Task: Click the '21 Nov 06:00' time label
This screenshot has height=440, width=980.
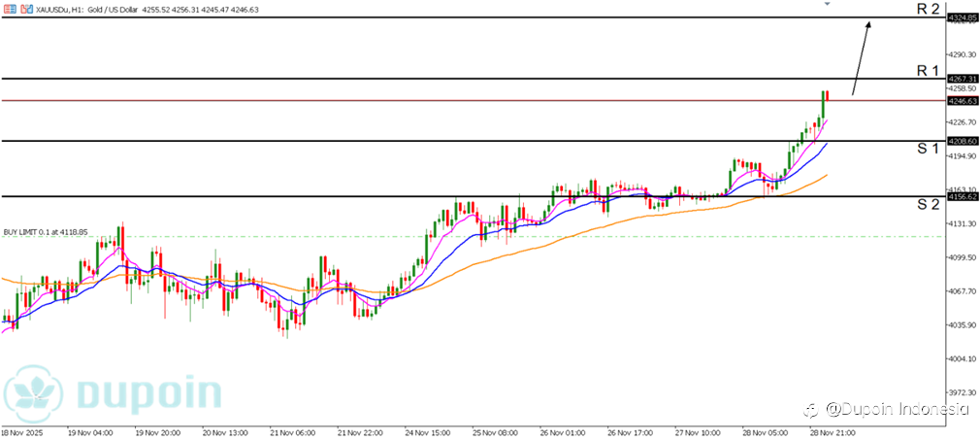Action: (x=292, y=432)
